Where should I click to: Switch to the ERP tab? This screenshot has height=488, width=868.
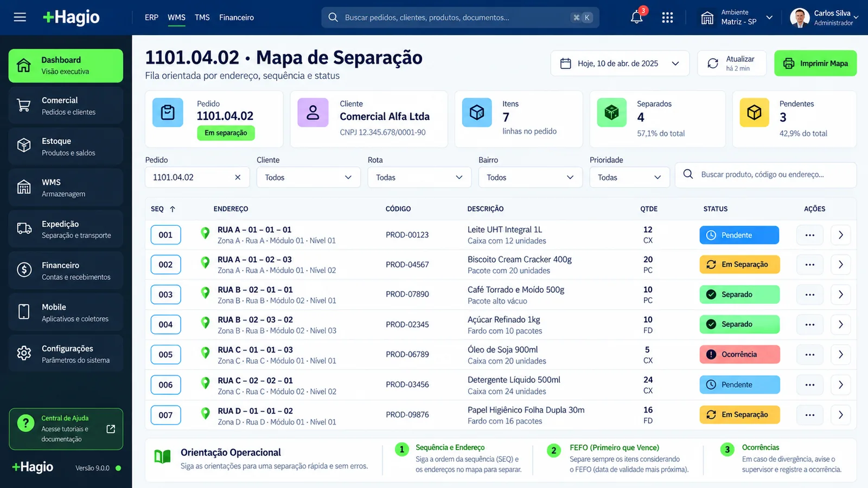151,17
